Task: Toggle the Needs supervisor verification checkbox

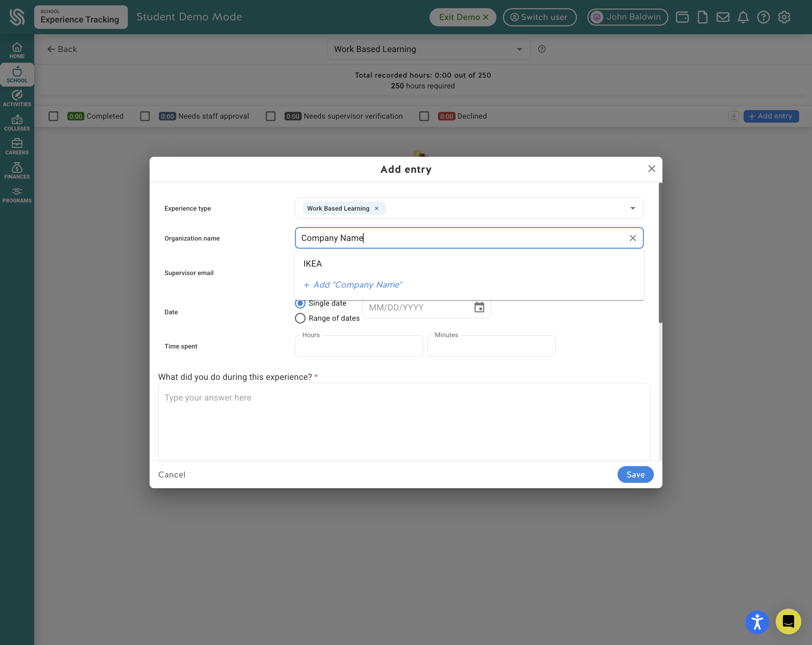Action: coord(270,116)
